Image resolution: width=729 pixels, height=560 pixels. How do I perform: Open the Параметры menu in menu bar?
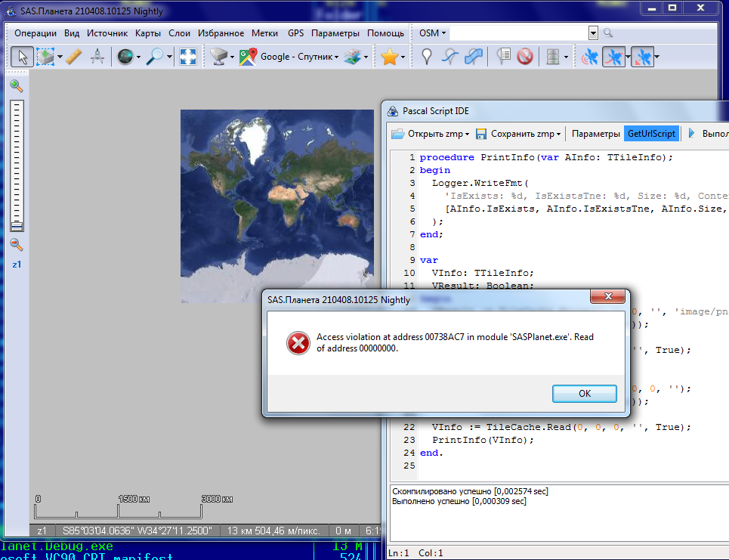335,33
